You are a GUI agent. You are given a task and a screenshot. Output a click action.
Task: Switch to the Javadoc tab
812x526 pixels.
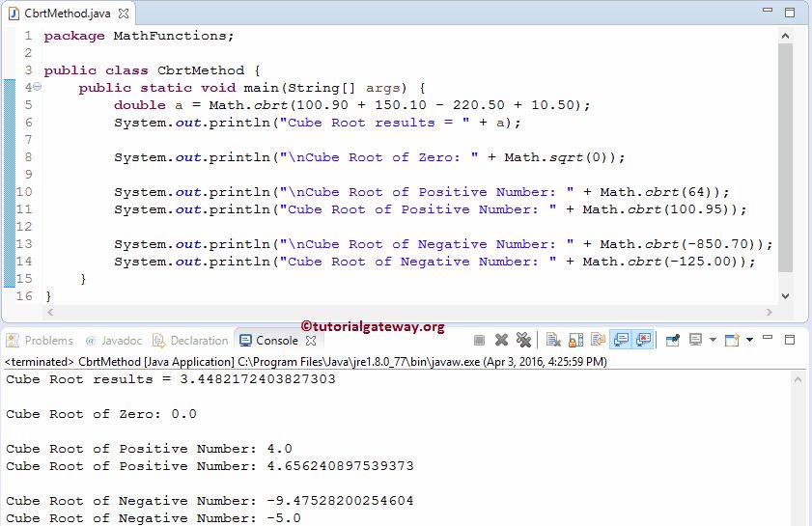click(x=113, y=340)
